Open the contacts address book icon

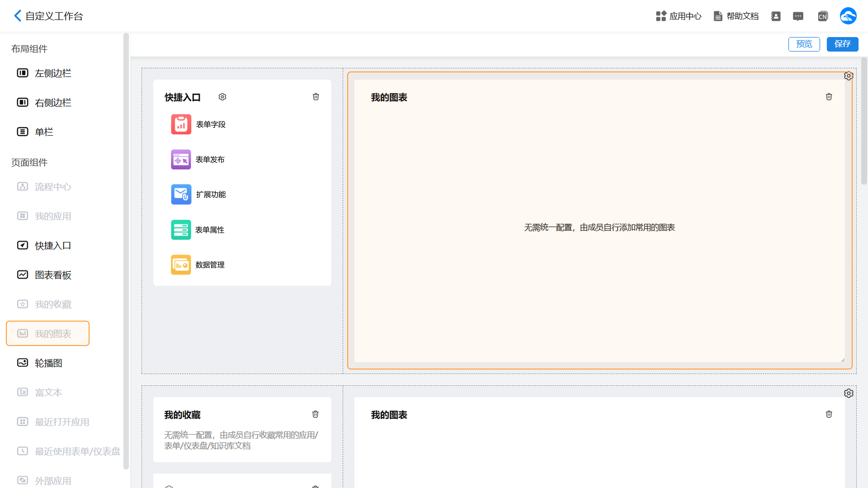776,16
